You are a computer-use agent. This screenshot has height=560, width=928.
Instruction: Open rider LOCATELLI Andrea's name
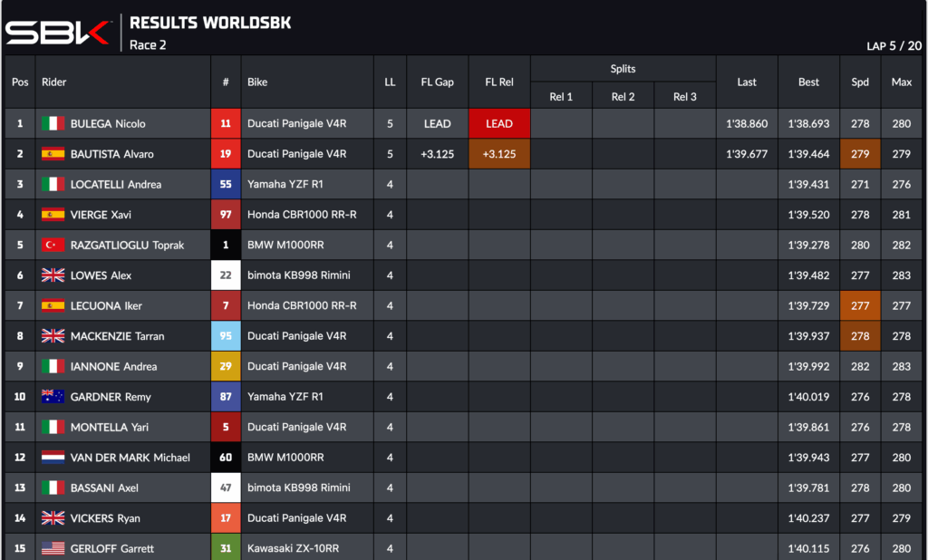point(116,185)
